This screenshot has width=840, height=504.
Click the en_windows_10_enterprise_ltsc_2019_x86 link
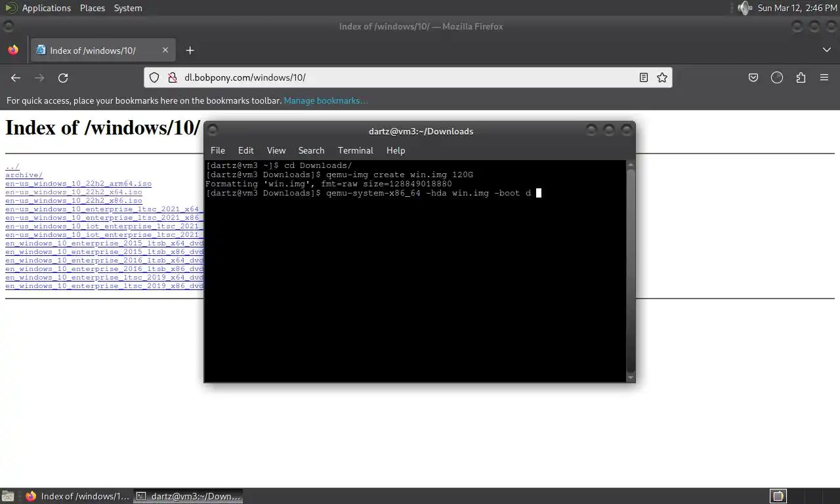pos(104,286)
